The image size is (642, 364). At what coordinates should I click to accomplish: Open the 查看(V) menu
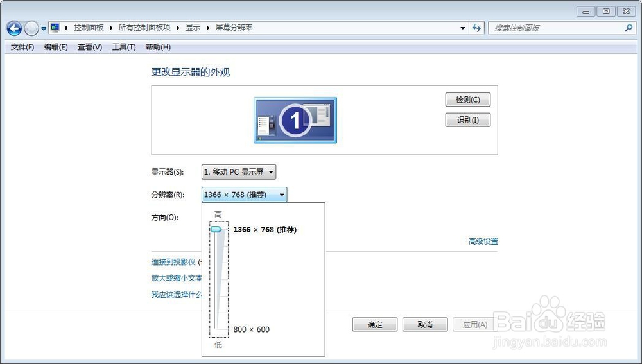[x=90, y=47]
